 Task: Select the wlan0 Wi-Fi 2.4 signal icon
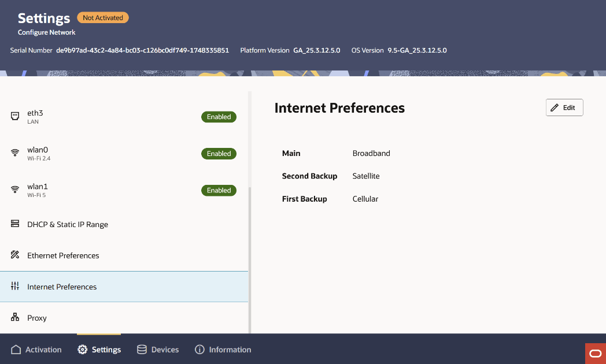click(14, 153)
